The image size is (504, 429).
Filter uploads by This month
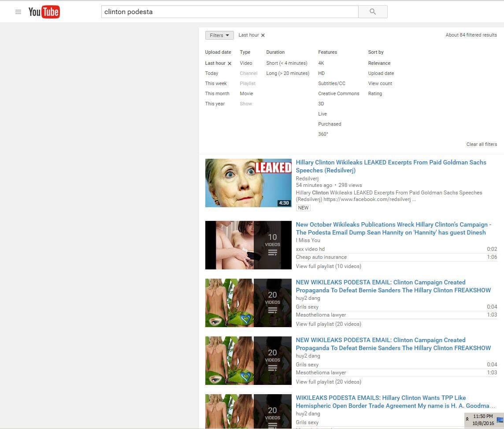pyautogui.click(x=217, y=93)
